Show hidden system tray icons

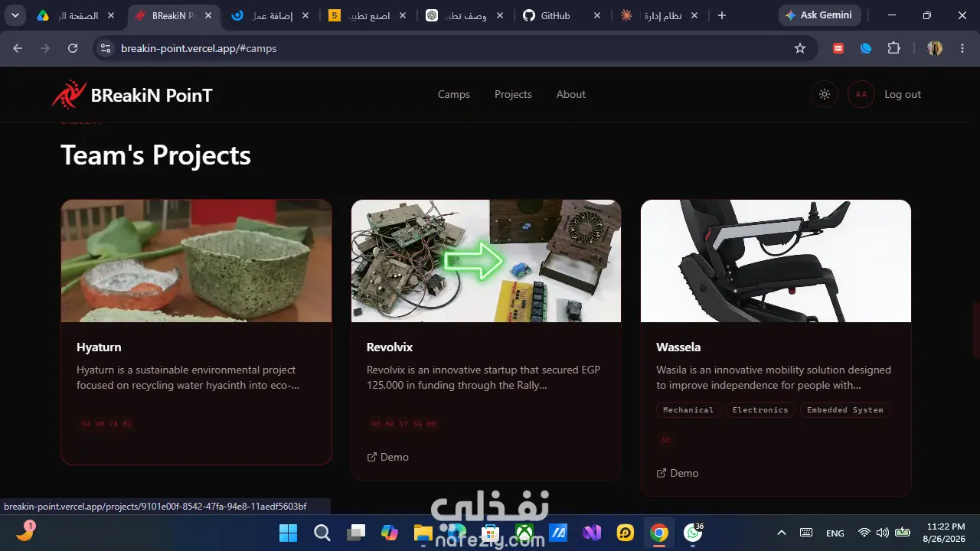pyautogui.click(x=781, y=533)
